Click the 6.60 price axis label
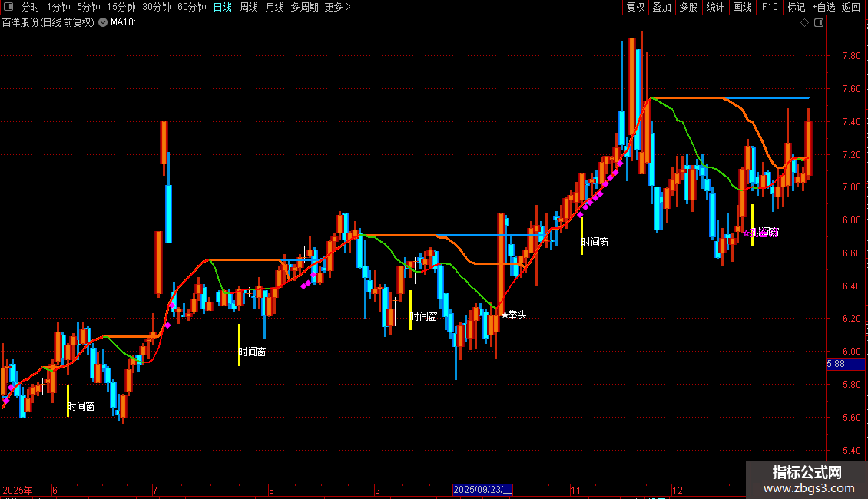The image size is (868, 499). (851, 253)
